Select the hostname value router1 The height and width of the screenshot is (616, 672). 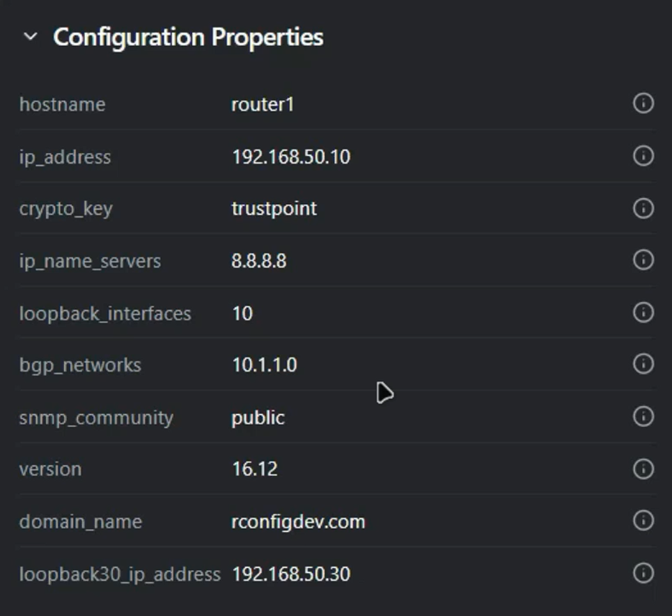pos(262,104)
